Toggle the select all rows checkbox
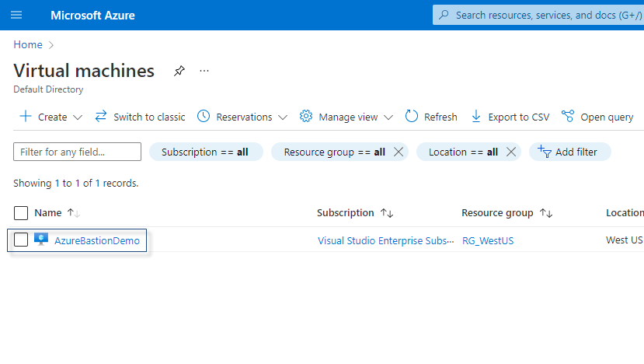The width and height of the screenshot is (644, 364). point(21,213)
